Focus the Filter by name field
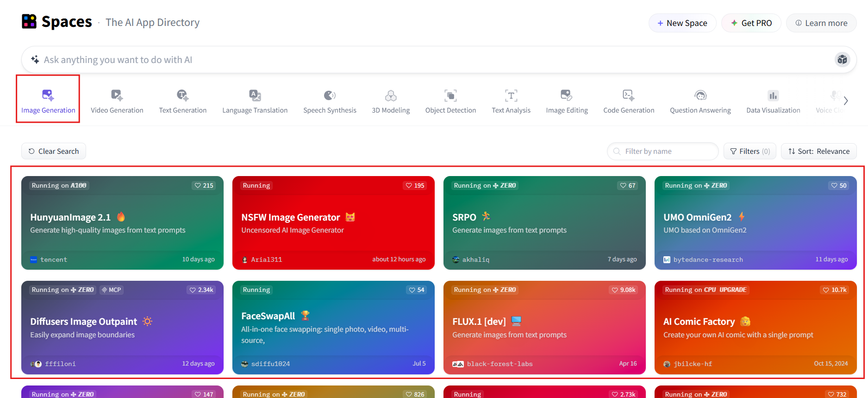 point(663,151)
